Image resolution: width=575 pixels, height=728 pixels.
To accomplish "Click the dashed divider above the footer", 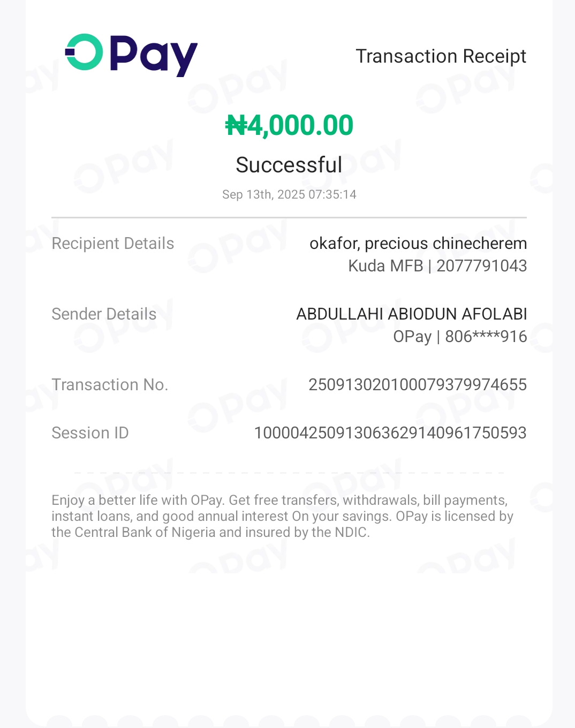I will pos(289,473).
